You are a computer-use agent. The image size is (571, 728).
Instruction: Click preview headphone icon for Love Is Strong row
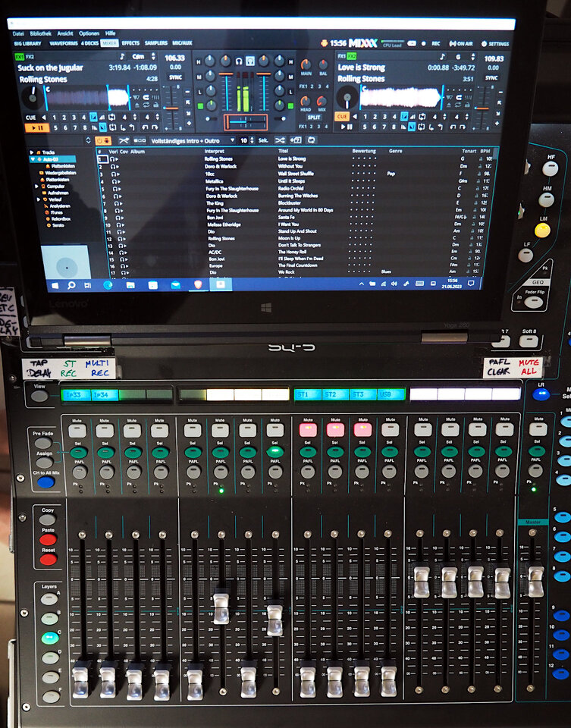tap(115, 159)
